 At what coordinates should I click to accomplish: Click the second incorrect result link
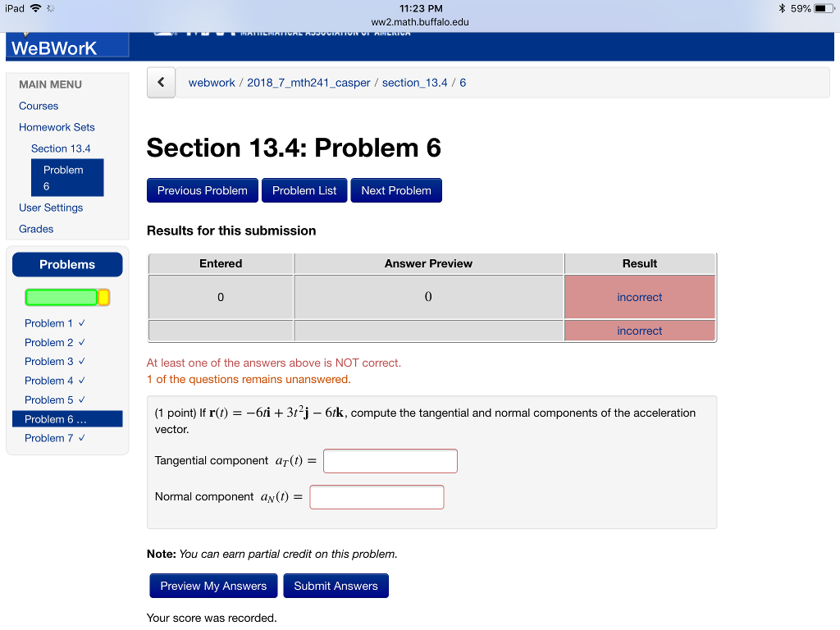[x=640, y=331]
